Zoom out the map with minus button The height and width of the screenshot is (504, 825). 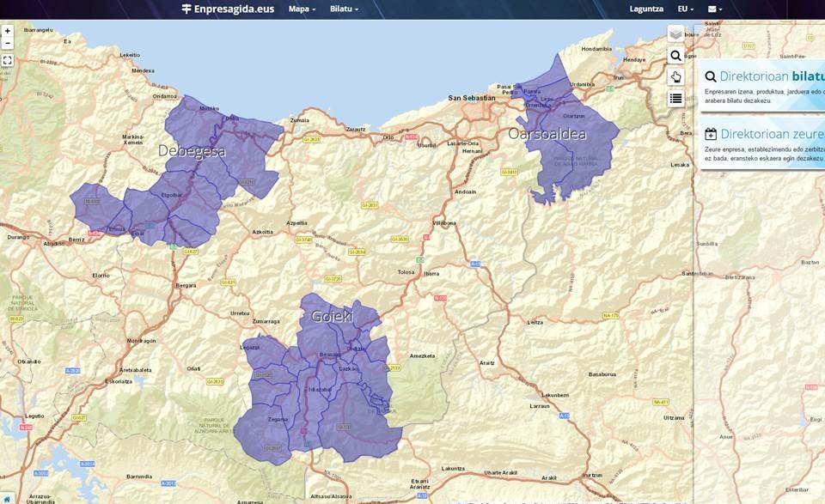coord(8,44)
